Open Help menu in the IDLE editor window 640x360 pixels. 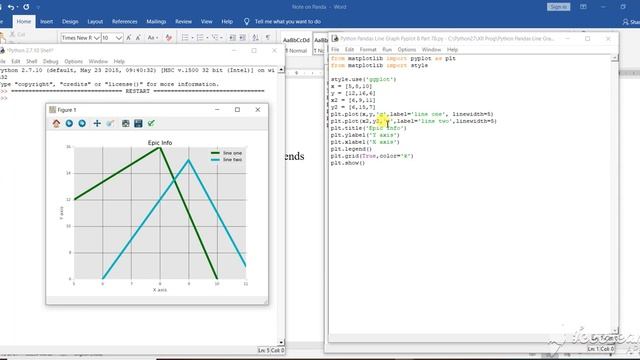pyautogui.click(x=452, y=49)
